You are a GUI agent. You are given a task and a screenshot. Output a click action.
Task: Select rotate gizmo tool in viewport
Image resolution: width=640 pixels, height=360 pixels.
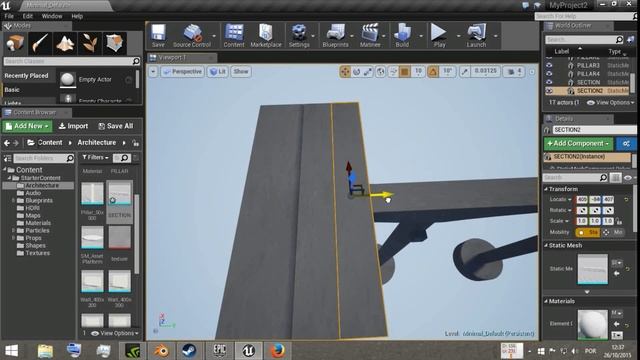point(356,72)
